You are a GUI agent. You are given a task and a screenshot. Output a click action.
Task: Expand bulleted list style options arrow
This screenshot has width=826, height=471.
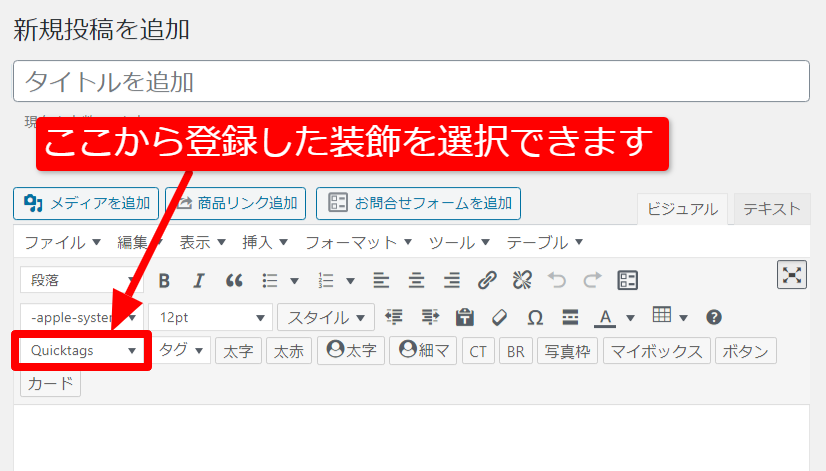295,281
